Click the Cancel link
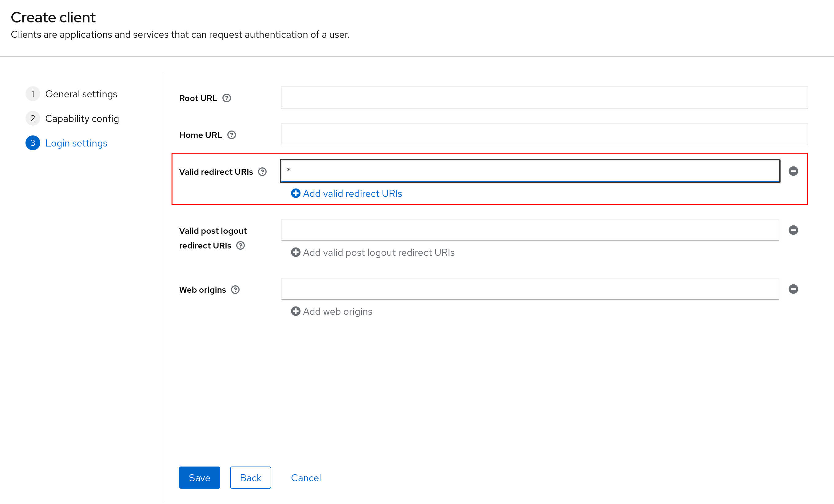 (x=305, y=478)
